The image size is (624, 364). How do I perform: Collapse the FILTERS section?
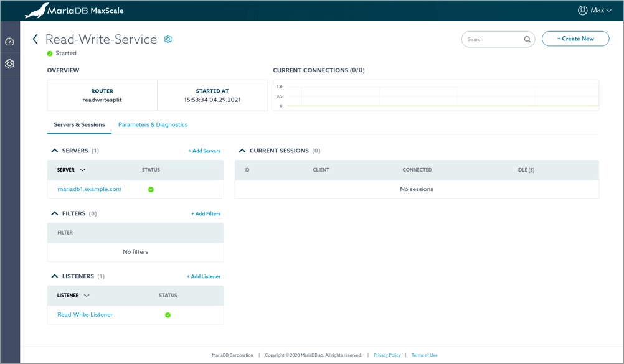(x=55, y=213)
